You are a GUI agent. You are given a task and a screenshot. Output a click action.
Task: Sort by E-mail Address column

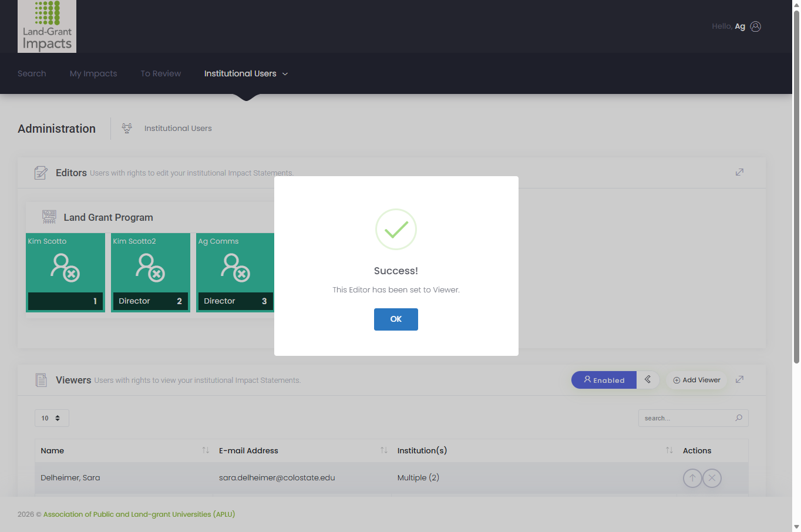pyautogui.click(x=302, y=450)
